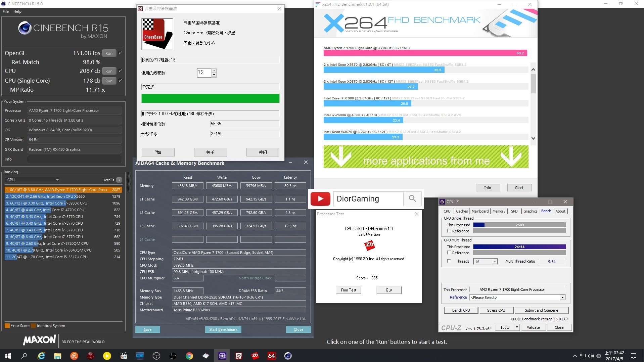Open network icon in system tray

[x=583, y=356]
